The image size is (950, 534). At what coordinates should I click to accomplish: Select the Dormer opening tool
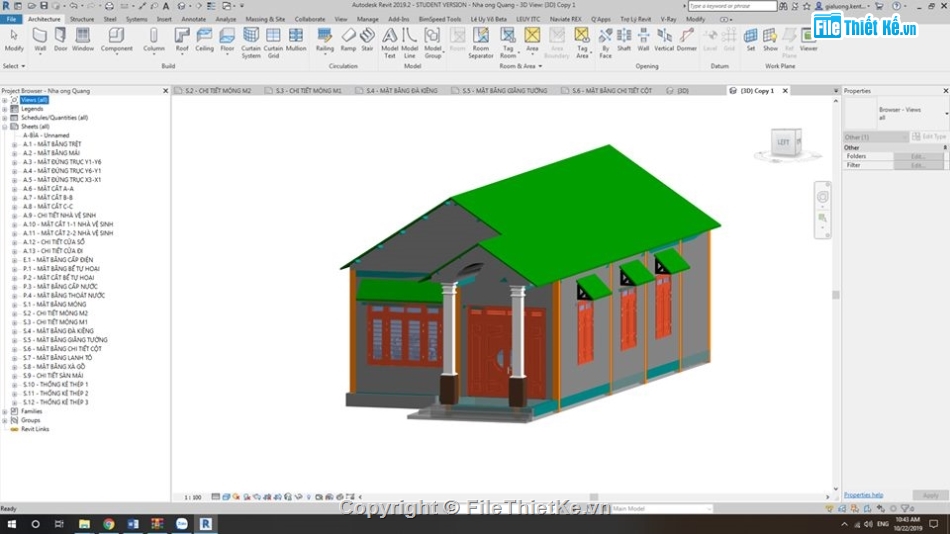coord(686,39)
